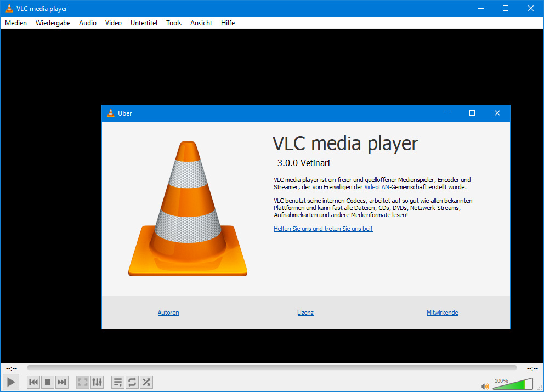The image size is (544, 392).
Task: Minimize the Über dialog
Action: click(x=447, y=113)
